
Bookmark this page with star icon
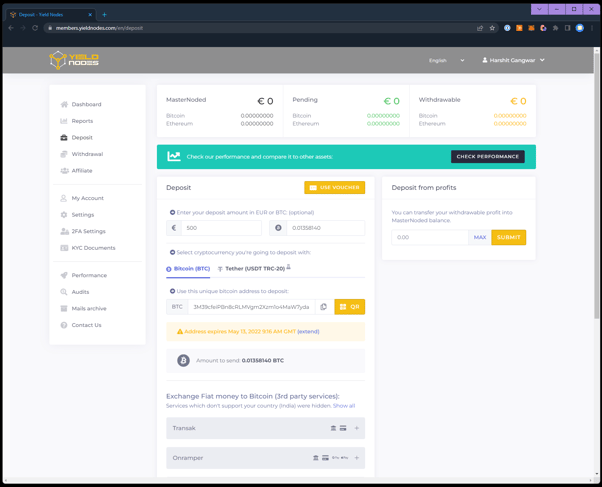(x=492, y=28)
